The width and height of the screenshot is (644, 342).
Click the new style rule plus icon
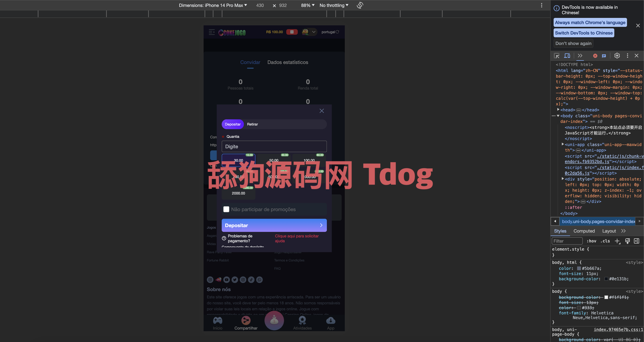click(x=617, y=241)
